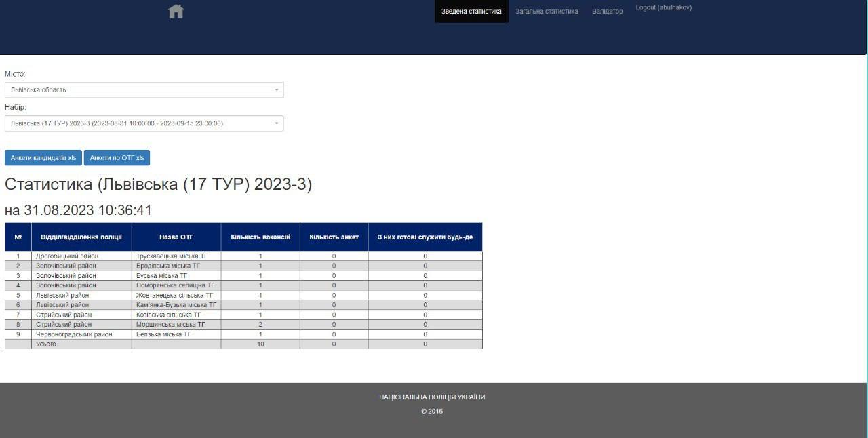Click Відділ/відділення поліції header cell
This screenshot has width=868, height=438.
point(81,237)
